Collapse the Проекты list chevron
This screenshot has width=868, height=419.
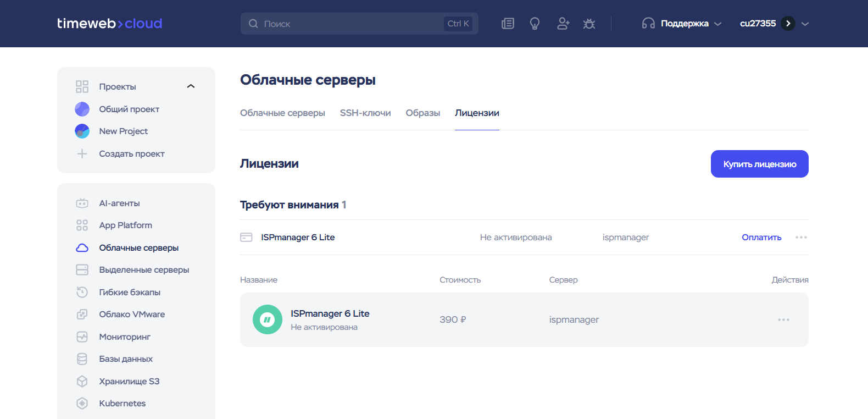click(191, 86)
